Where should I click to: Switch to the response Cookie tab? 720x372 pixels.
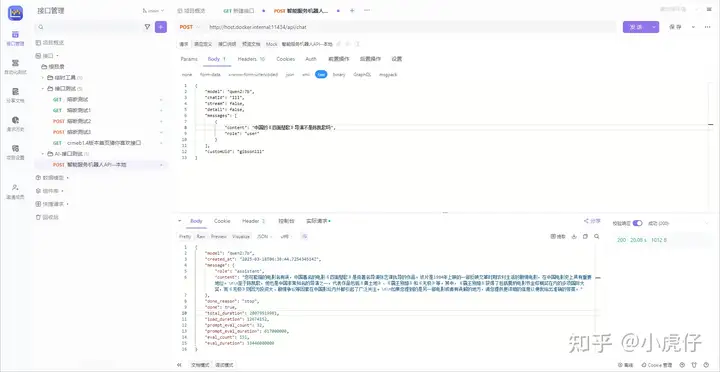pos(222,221)
